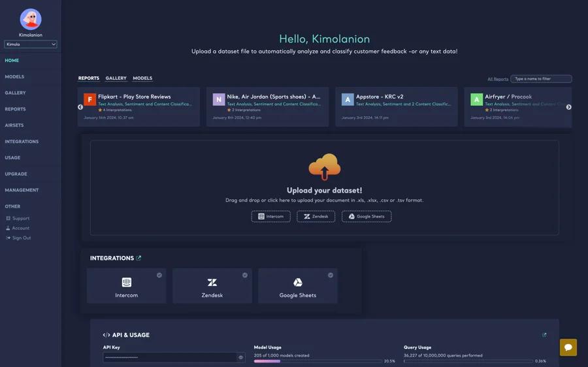Focus the report name filter field

[x=541, y=79]
